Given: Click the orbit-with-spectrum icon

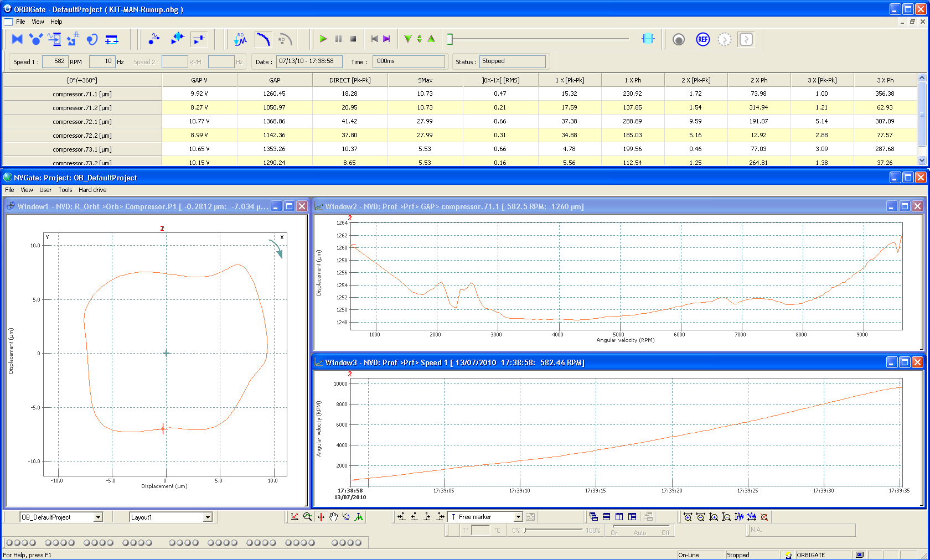Looking at the screenshot, I should [73, 39].
